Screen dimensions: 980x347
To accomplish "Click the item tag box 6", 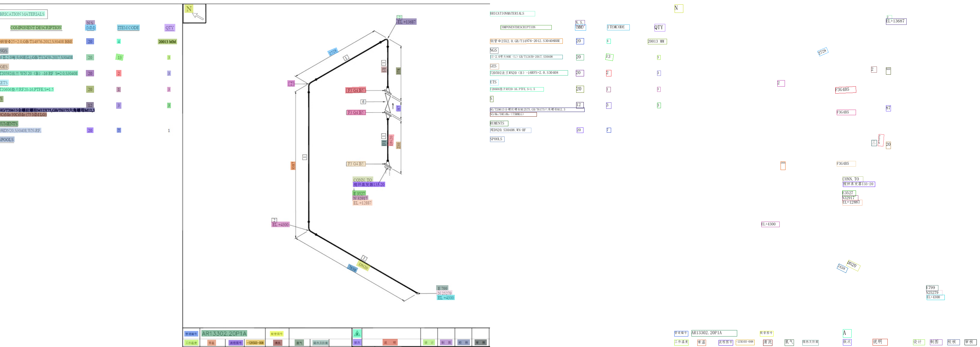I will pos(363,102).
